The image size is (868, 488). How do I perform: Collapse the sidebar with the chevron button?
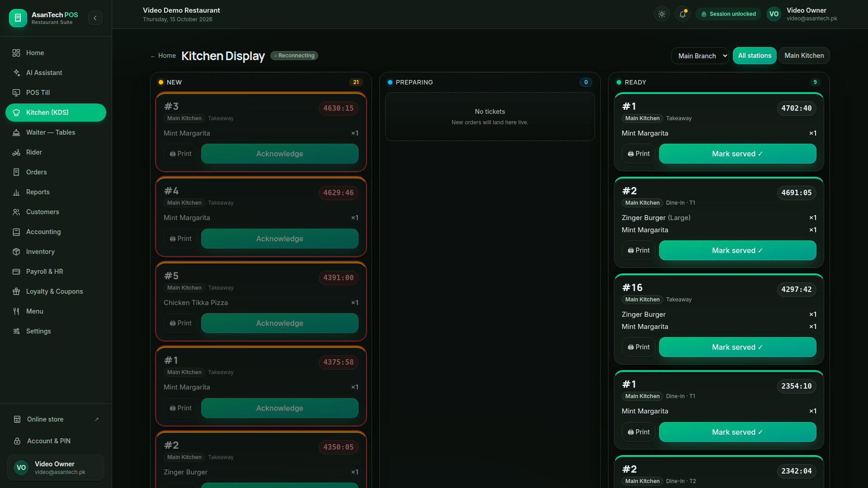pyautogui.click(x=95, y=18)
